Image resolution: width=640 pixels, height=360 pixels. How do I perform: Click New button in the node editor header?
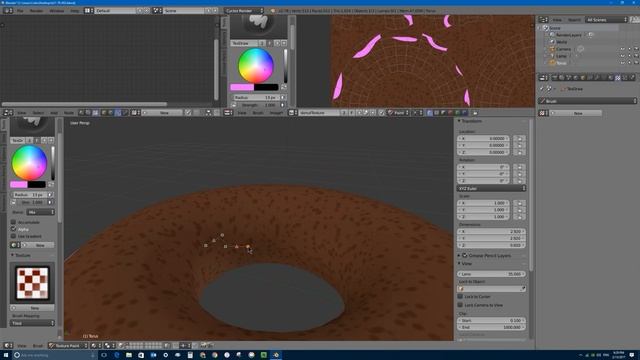tap(163, 113)
